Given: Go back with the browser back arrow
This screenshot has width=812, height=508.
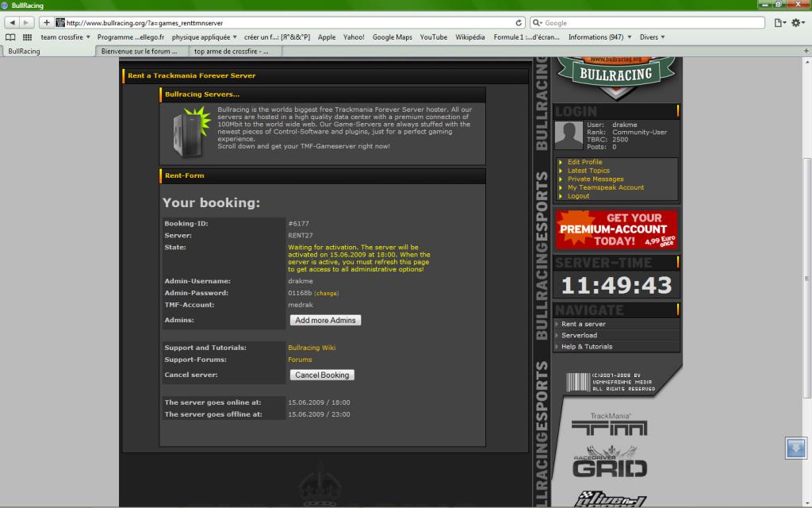Looking at the screenshot, I should [12, 23].
